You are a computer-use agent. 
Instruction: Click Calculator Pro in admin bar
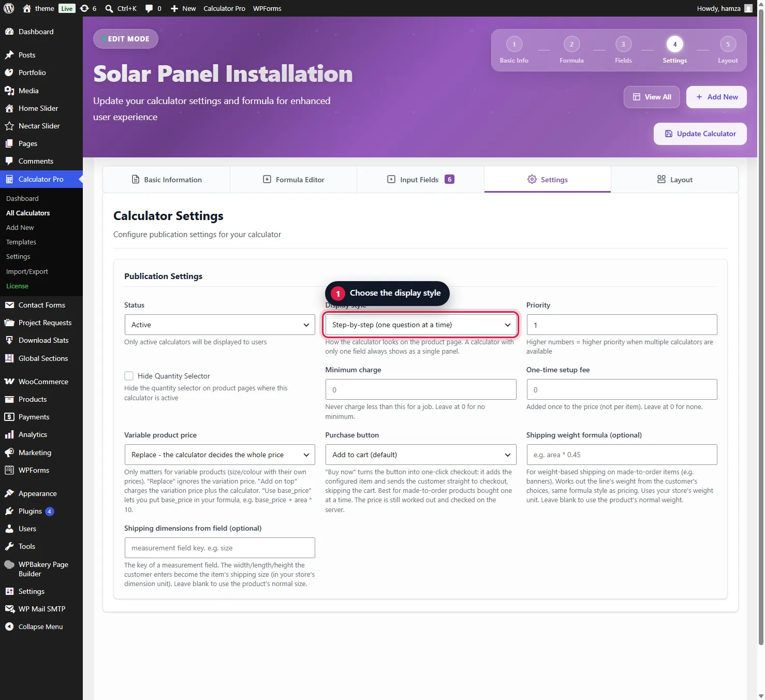[x=224, y=8]
